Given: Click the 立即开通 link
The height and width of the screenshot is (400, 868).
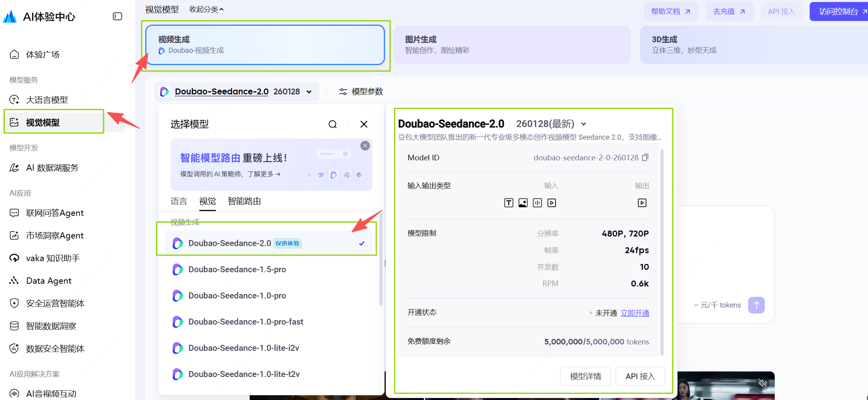Looking at the screenshot, I should click(635, 313).
